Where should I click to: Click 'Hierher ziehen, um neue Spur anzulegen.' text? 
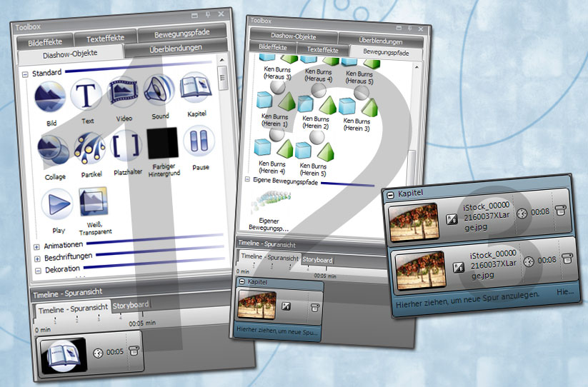tap(468, 300)
